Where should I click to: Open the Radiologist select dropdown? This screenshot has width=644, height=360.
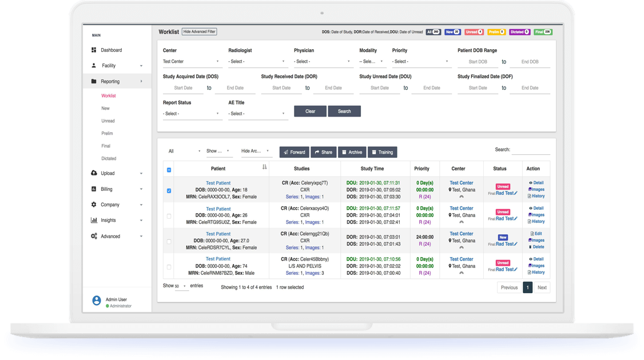coord(257,62)
